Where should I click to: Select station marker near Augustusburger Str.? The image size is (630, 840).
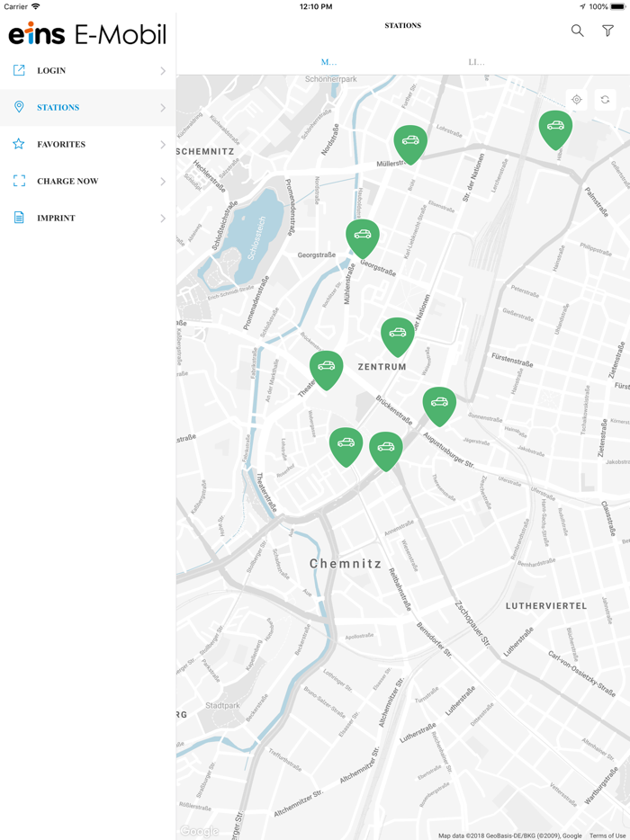pos(440,406)
